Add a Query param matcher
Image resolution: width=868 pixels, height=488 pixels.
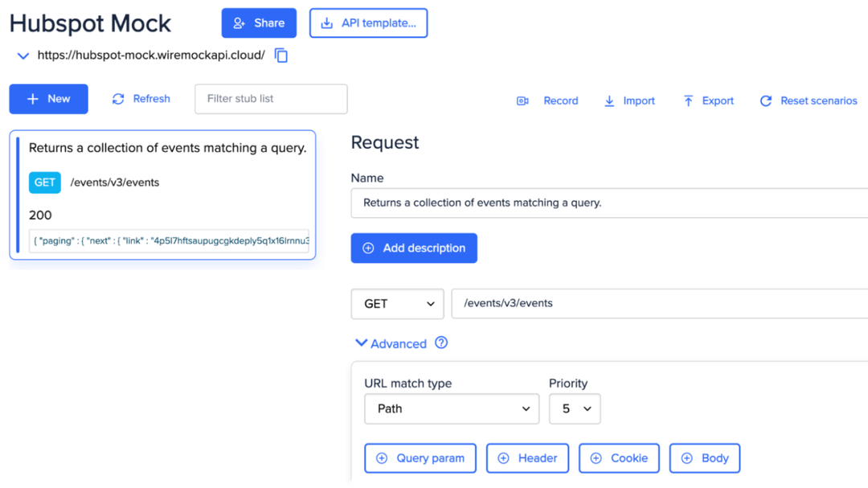[420, 457]
